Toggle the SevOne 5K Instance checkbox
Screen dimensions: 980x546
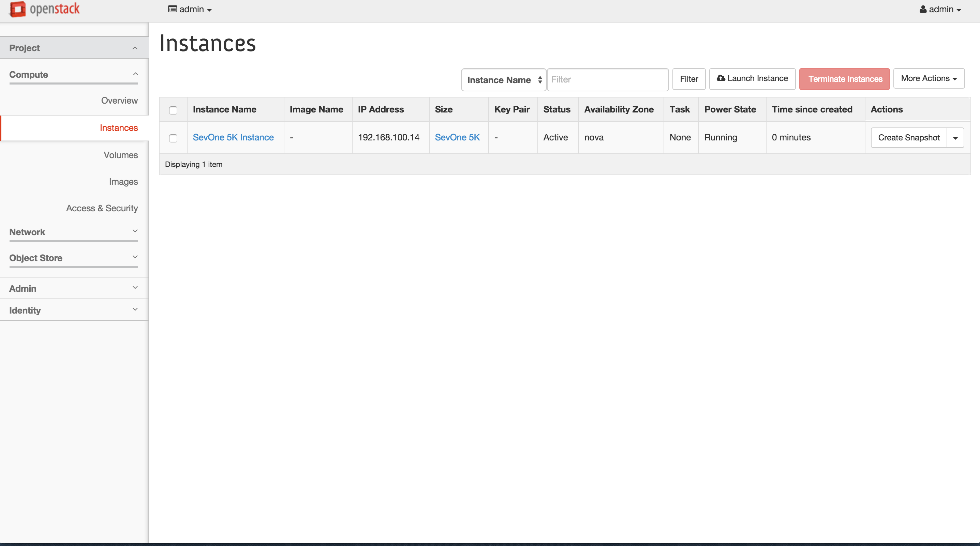click(x=173, y=138)
